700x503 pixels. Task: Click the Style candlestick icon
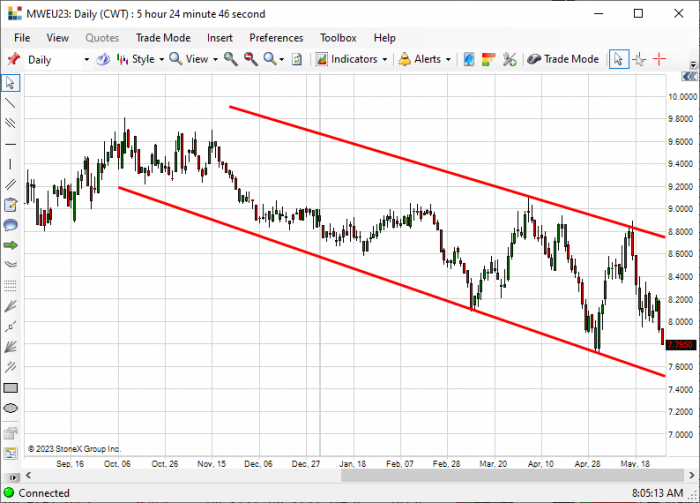(x=122, y=59)
